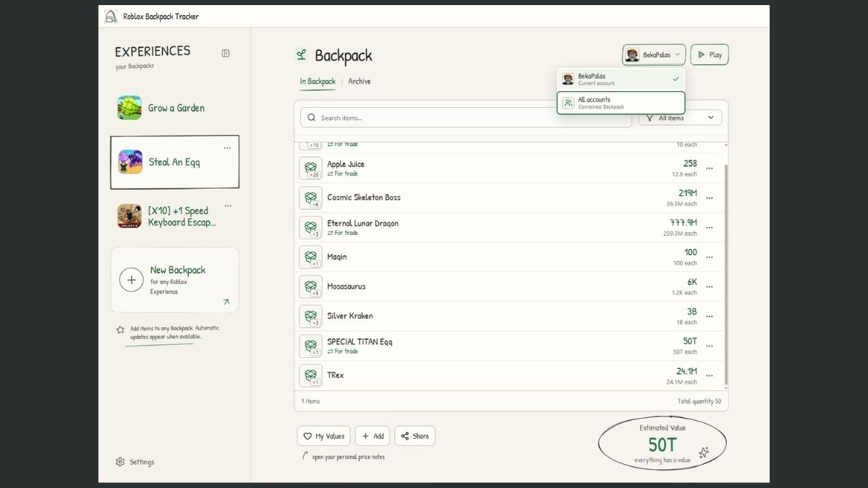Viewport: 868px width, 488px height.
Task: Choose BekaPalas current account option
Action: pos(621,79)
